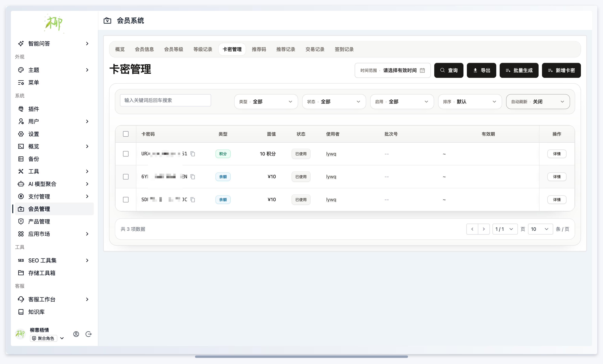
Task: Click the 产品管理 shield icon
Action: click(x=21, y=221)
